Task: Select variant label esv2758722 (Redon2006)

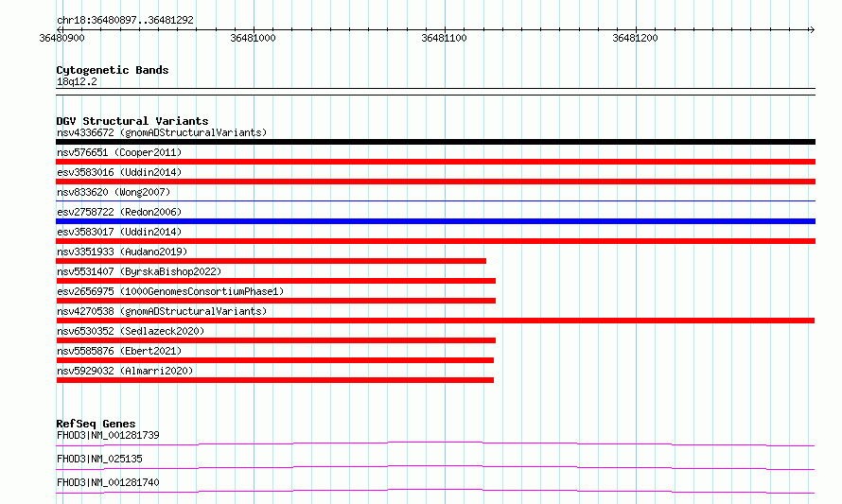Action: pos(119,212)
